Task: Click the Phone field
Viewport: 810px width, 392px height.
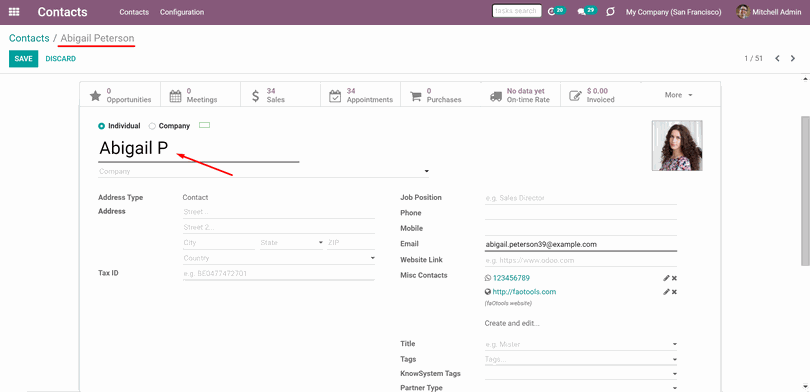Action: (x=581, y=213)
